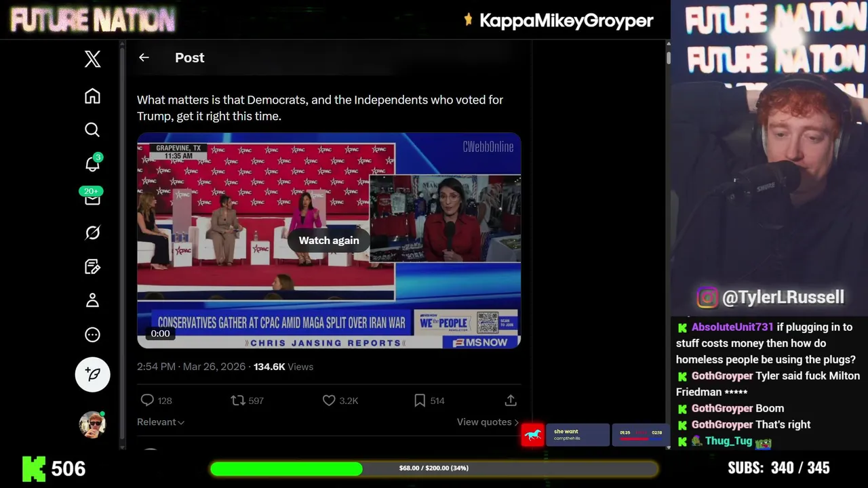Screen dimensions: 868x488
Task: Click the 0:00 video time badge
Action: click(160, 333)
